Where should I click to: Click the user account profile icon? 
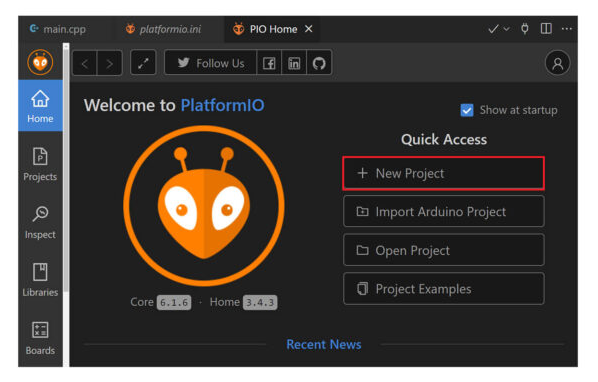[557, 63]
